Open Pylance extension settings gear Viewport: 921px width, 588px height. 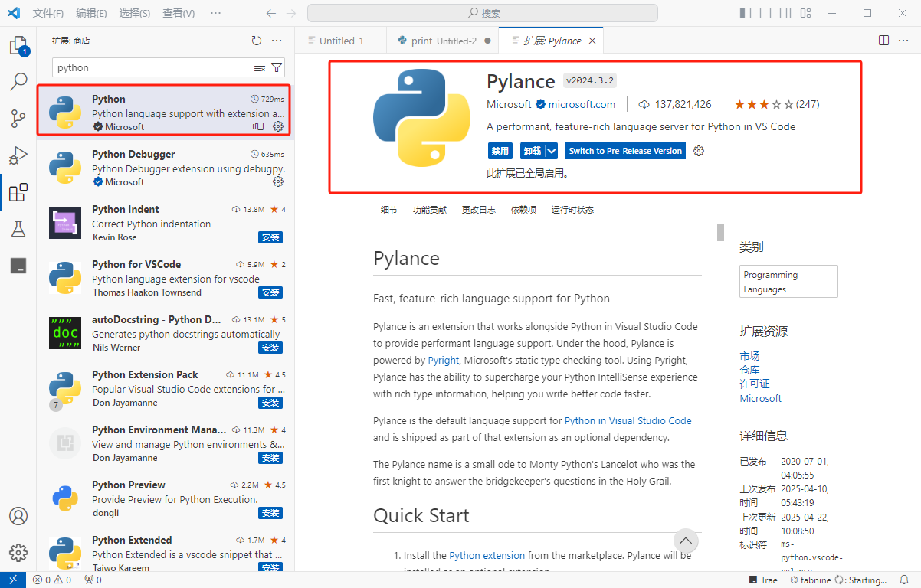point(699,151)
